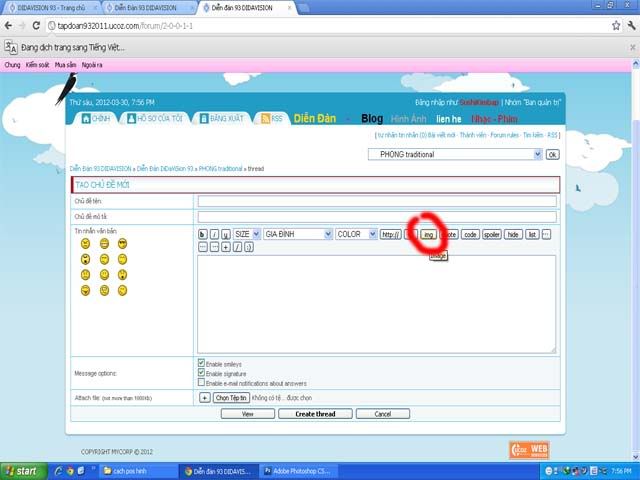
Task: Insert a code block with the code button
Action: [470, 234]
